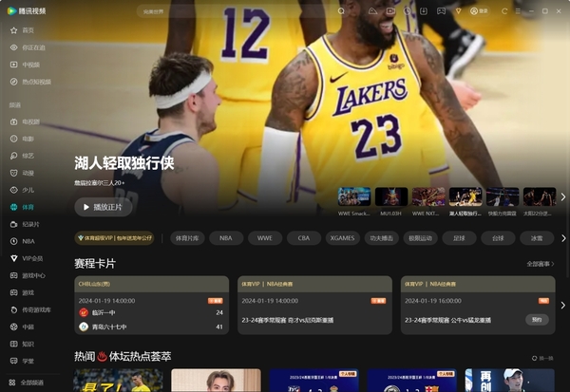Image resolution: width=570 pixels, height=392 pixels.
Task: Expand more category pills with right chevron
Action: point(563,238)
